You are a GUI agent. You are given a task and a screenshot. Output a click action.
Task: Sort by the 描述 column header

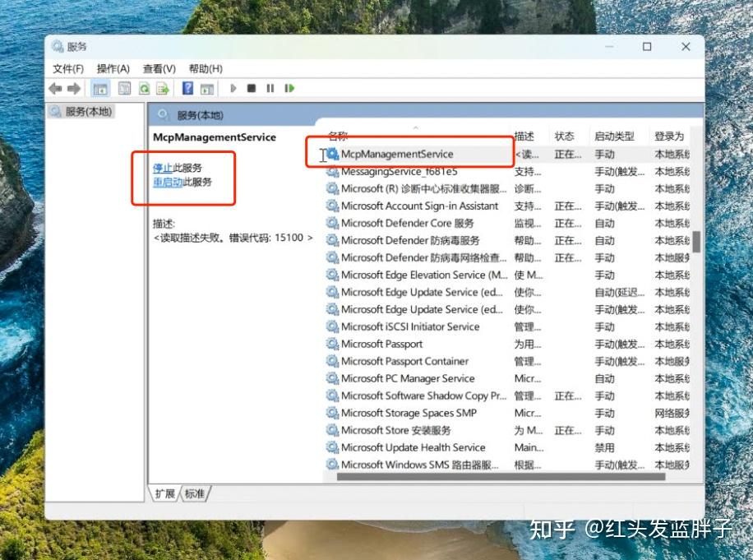point(524,136)
